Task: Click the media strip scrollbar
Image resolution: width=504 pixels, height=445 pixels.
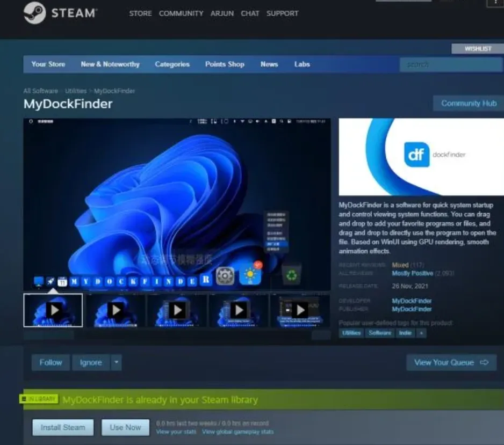Action: pyautogui.click(x=177, y=335)
